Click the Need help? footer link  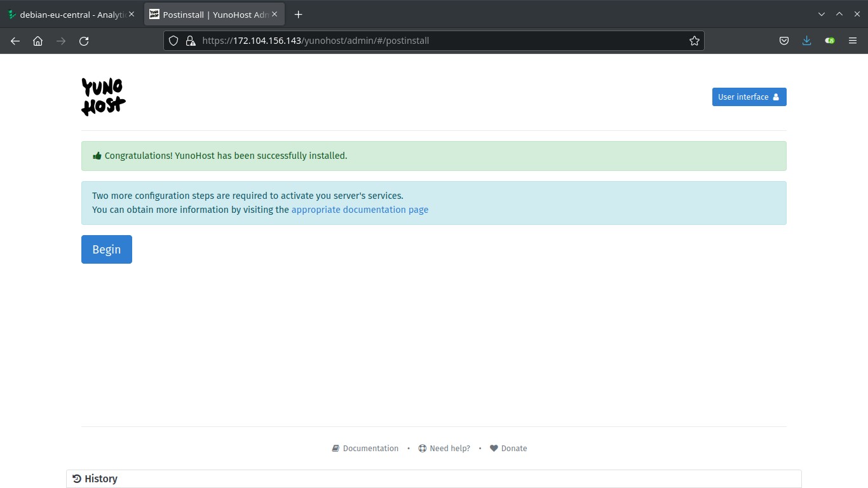pos(444,448)
